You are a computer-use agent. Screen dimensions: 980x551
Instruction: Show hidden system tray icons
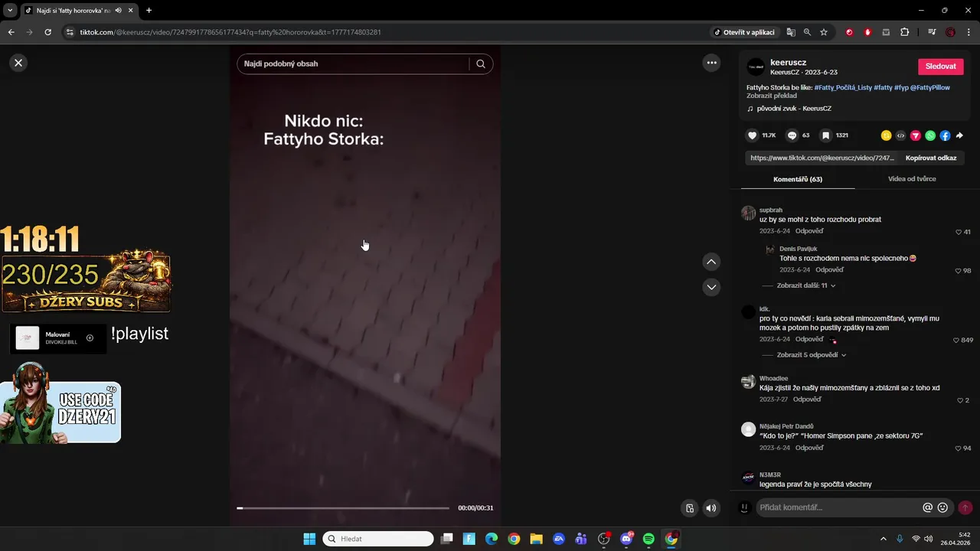pos(883,539)
